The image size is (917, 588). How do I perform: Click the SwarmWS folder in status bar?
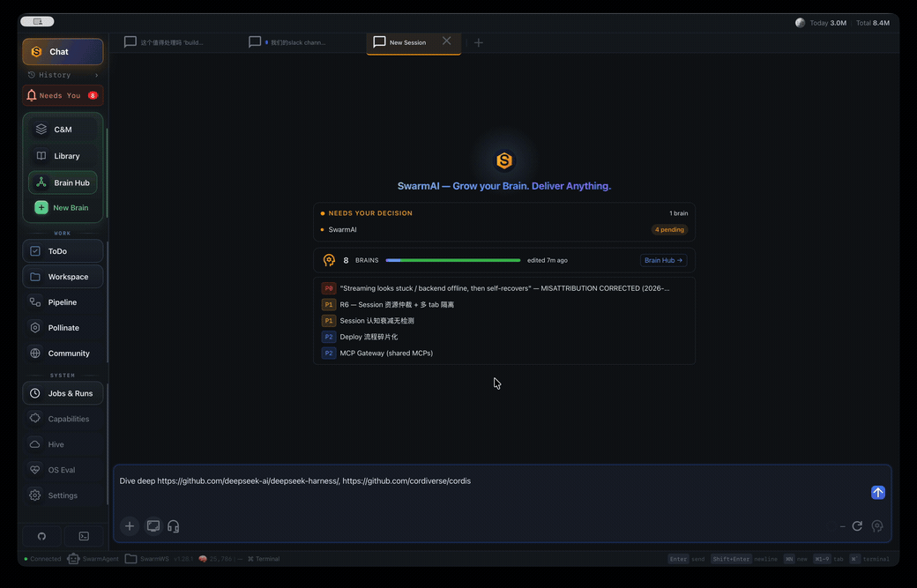tap(146, 559)
